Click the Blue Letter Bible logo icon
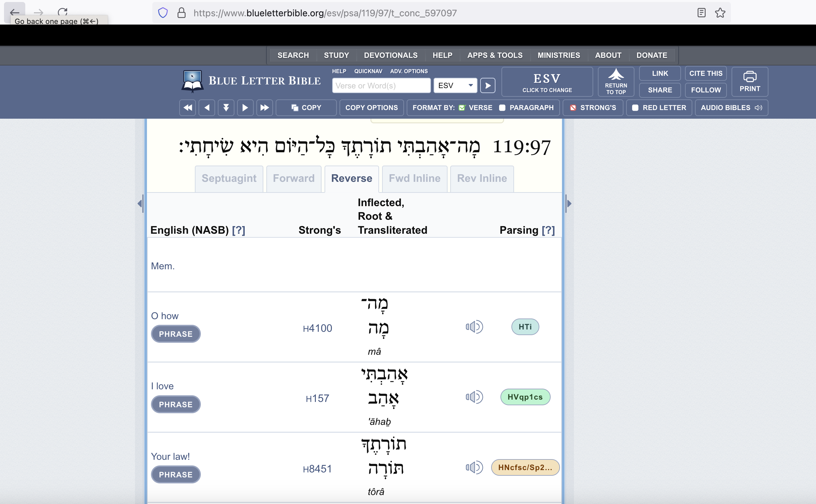This screenshot has width=816, height=504. pyautogui.click(x=192, y=81)
